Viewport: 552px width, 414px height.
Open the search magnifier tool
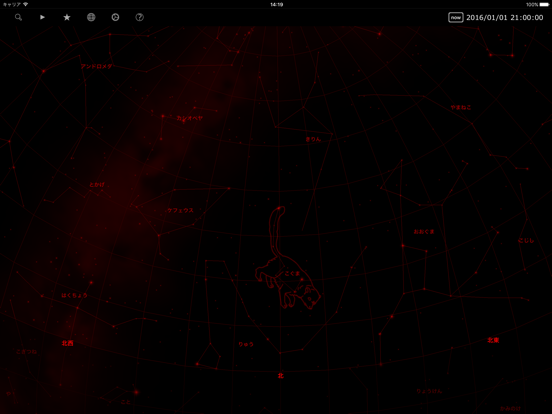pyautogui.click(x=18, y=17)
